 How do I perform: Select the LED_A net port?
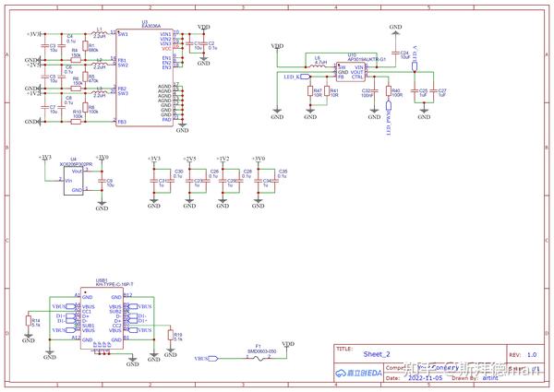click(415, 66)
